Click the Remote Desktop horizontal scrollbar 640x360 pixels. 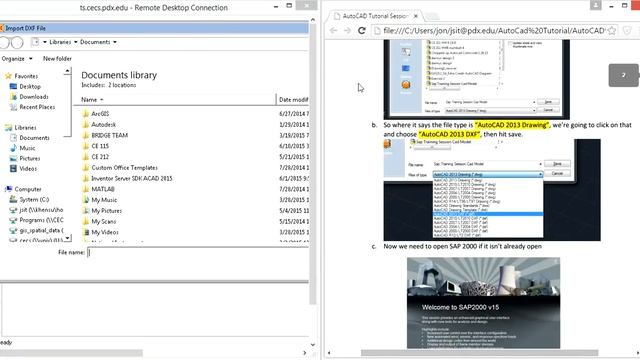tap(71, 353)
